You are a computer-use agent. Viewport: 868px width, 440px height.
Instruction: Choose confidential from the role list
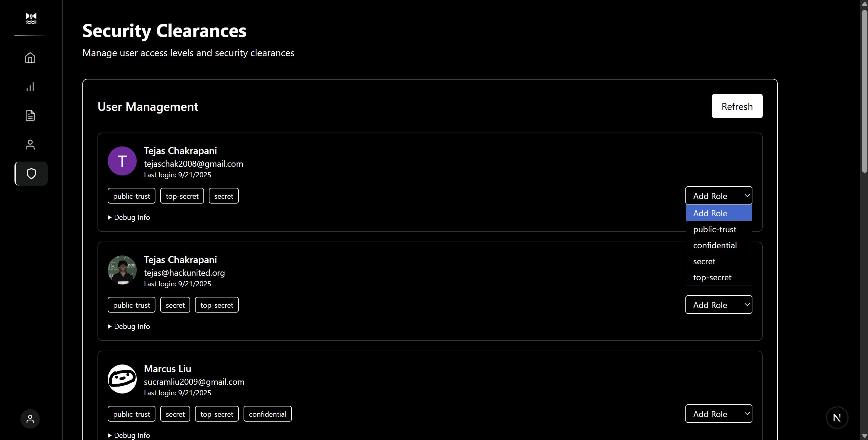pyautogui.click(x=715, y=246)
